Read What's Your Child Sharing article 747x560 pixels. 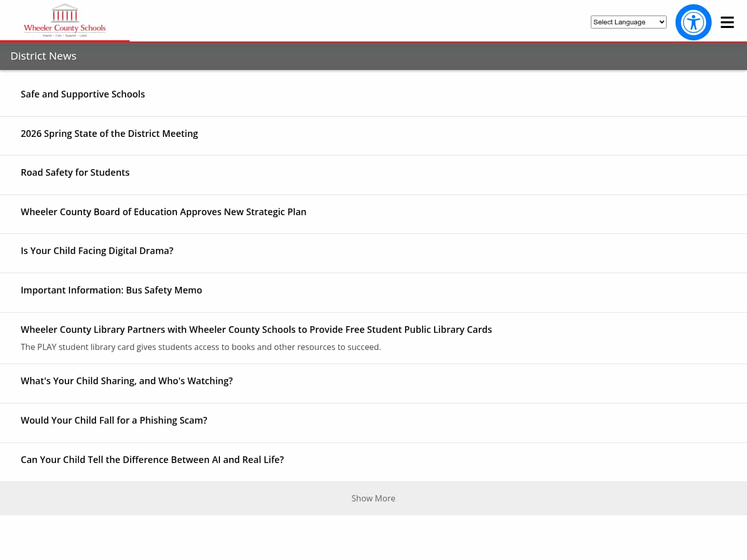(x=127, y=381)
